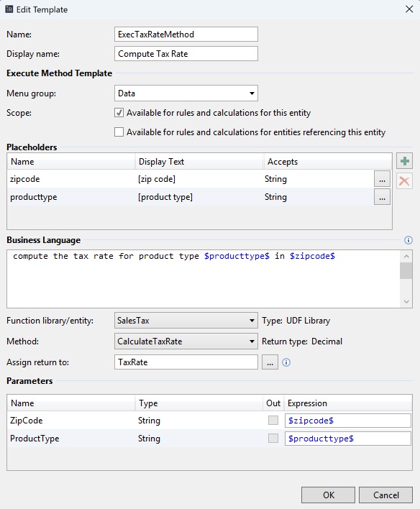Click the Return type: Decimal label

tap(302, 341)
